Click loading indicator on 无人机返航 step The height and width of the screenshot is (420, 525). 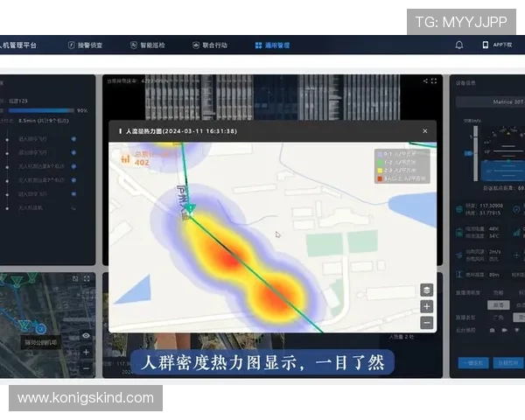pos(73,208)
